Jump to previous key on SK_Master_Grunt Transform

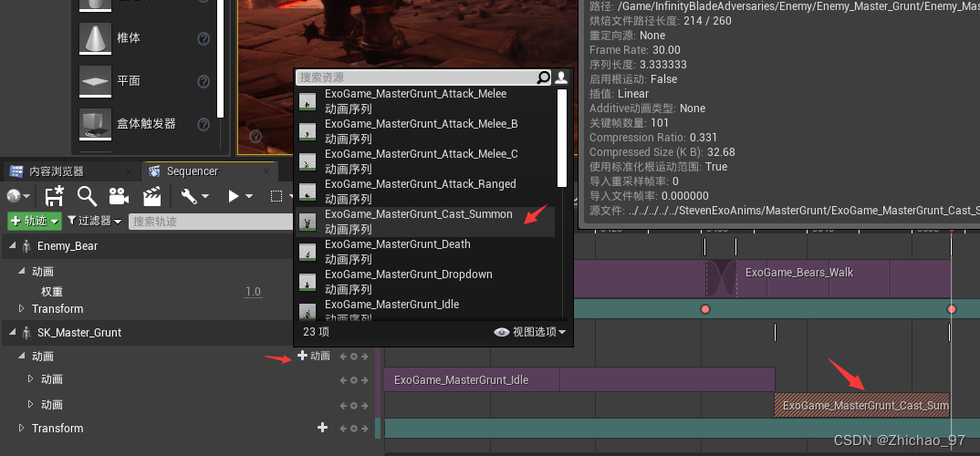tap(342, 429)
